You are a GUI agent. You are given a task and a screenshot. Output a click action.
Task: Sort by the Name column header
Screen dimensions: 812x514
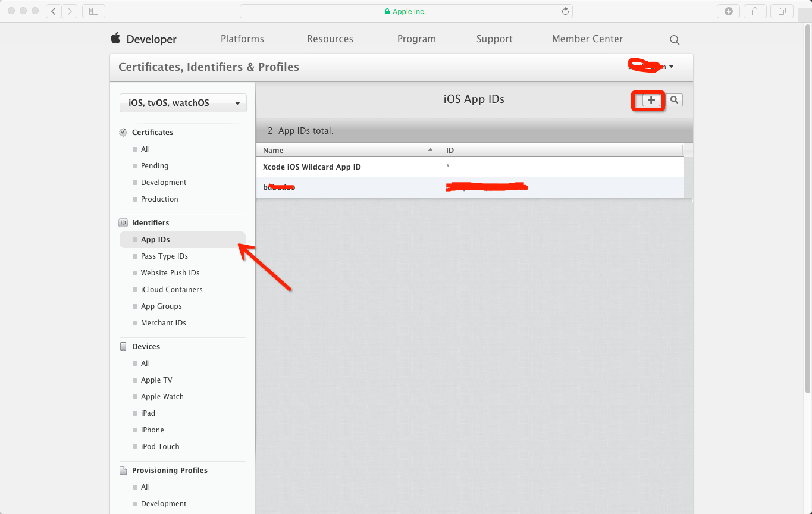[347, 150]
